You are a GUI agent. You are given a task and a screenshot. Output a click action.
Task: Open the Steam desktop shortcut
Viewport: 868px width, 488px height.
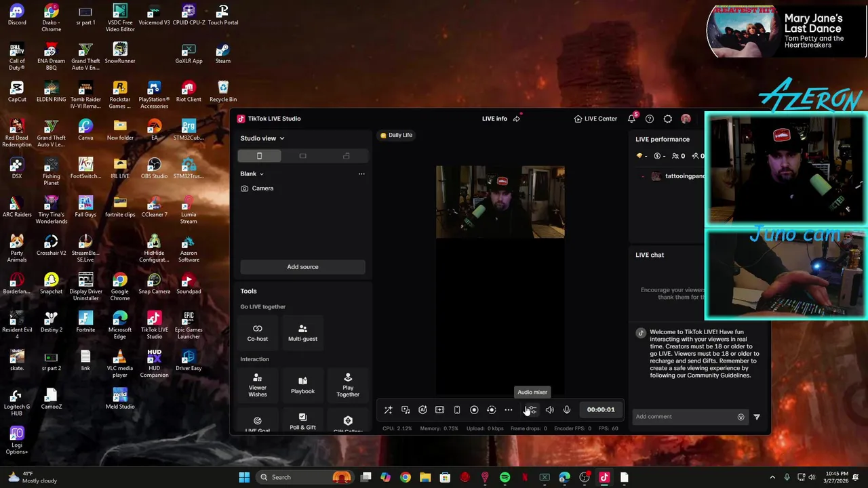[x=223, y=53]
